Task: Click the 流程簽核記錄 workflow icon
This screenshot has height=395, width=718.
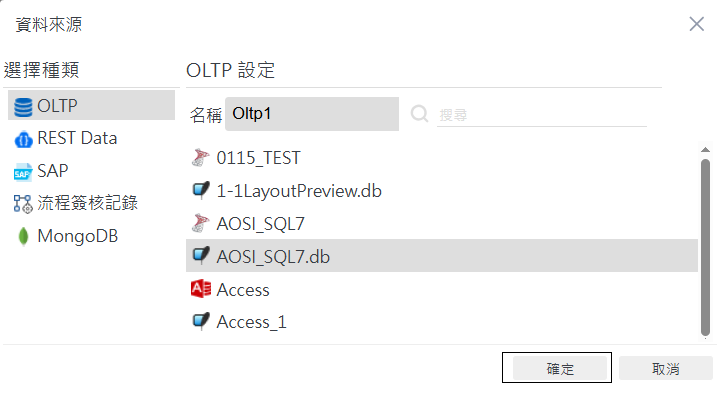Action: pyautogui.click(x=23, y=204)
